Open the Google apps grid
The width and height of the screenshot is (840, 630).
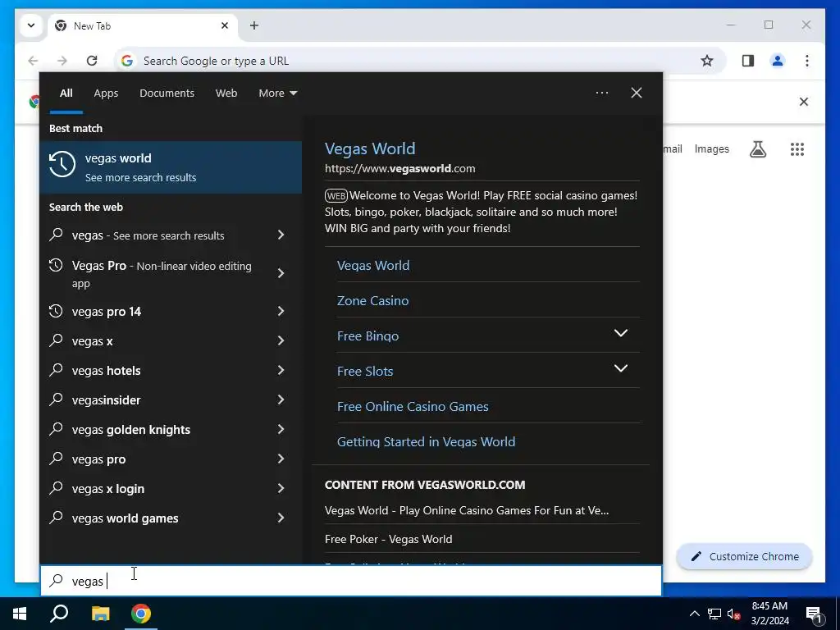(x=797, y=149)
